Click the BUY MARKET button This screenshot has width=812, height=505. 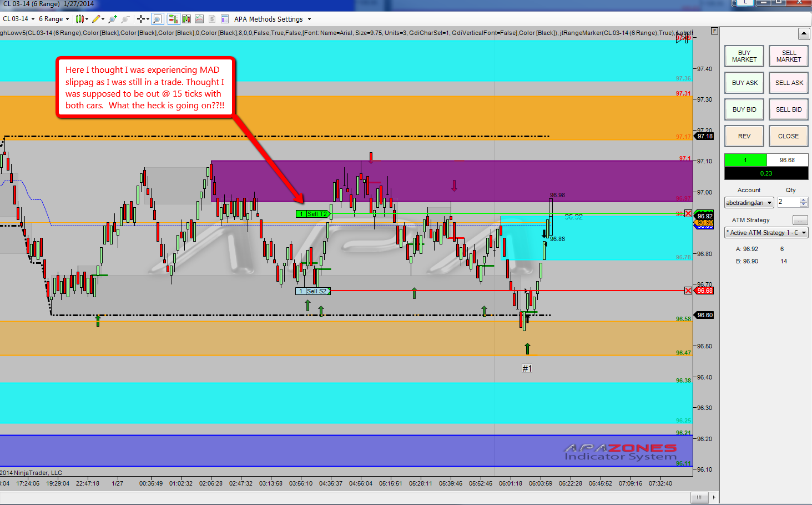744,56
